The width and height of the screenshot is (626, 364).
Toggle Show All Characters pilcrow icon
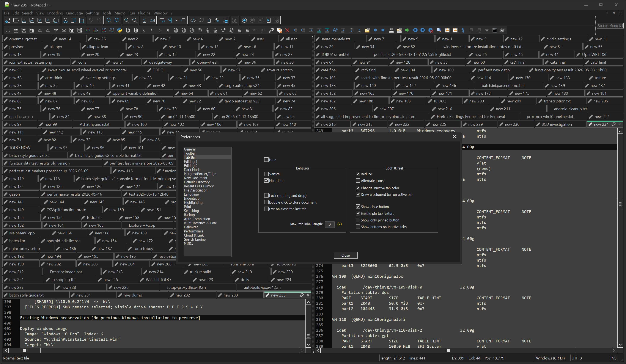point(170,20)
